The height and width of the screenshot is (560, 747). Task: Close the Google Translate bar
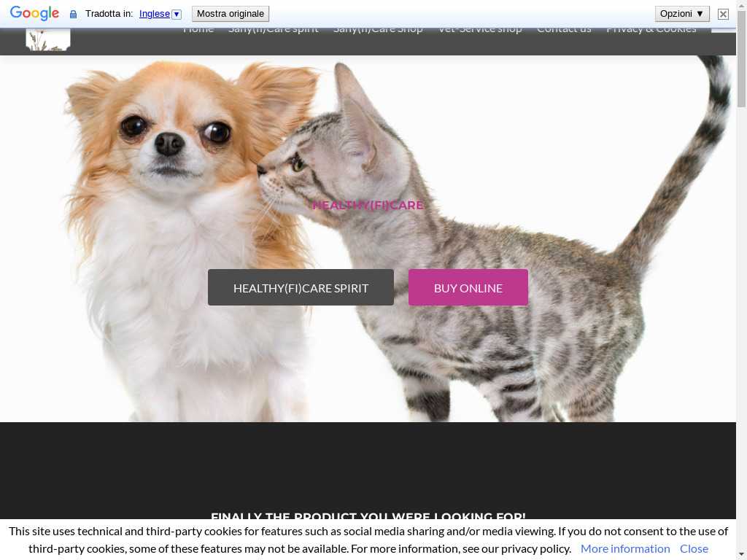point(723,14)
